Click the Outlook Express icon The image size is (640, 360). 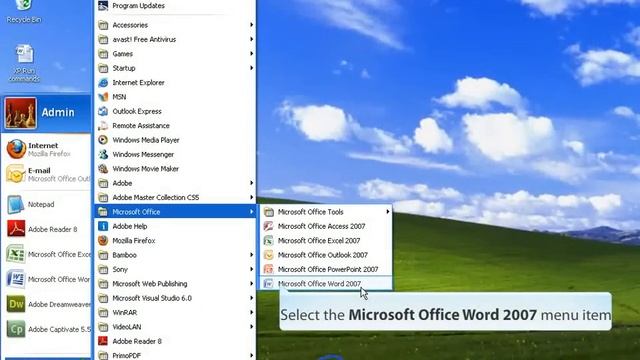[103, 111]
